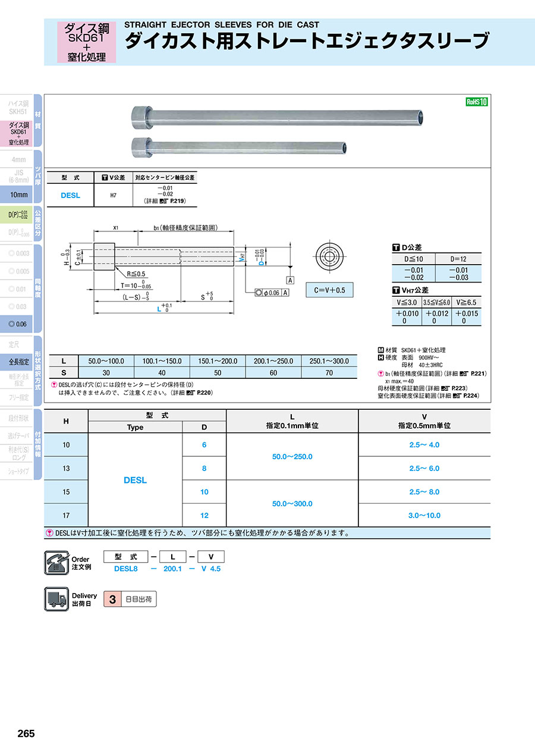The height and width of the screenshot is (756, 535).
Task: Select the 0.01 concentricity option in sidebar
Action: [17, 289]
